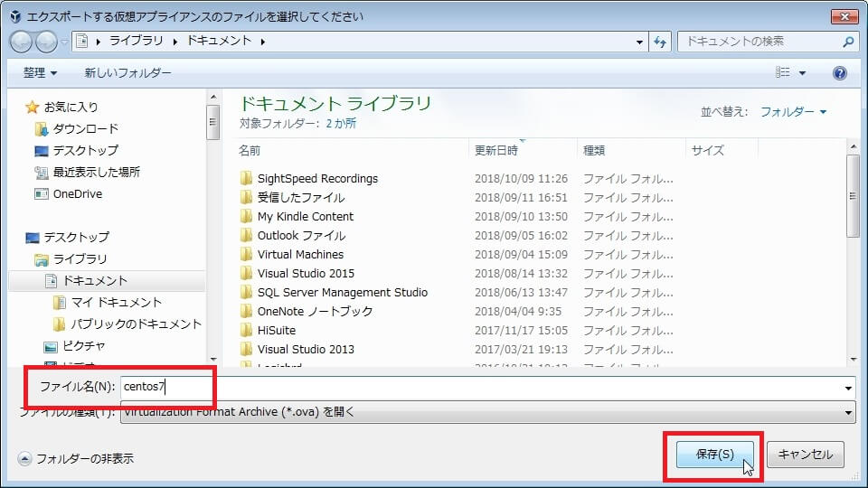Open the 整理 menu
Screen dimensions: 868x488
pyautogui.click(x=40, y=72)
